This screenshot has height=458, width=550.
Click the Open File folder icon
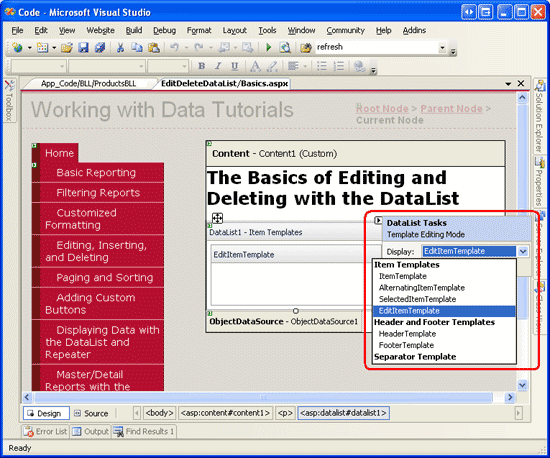click(x=67, y=47)
